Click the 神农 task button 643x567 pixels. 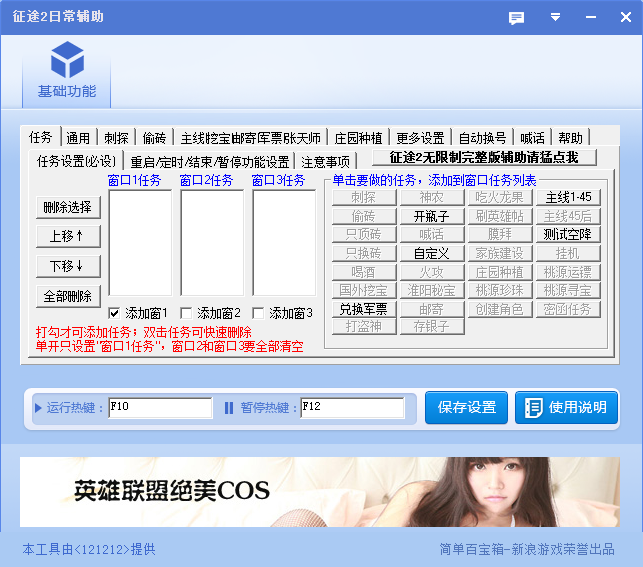click(x=432, y=198)
